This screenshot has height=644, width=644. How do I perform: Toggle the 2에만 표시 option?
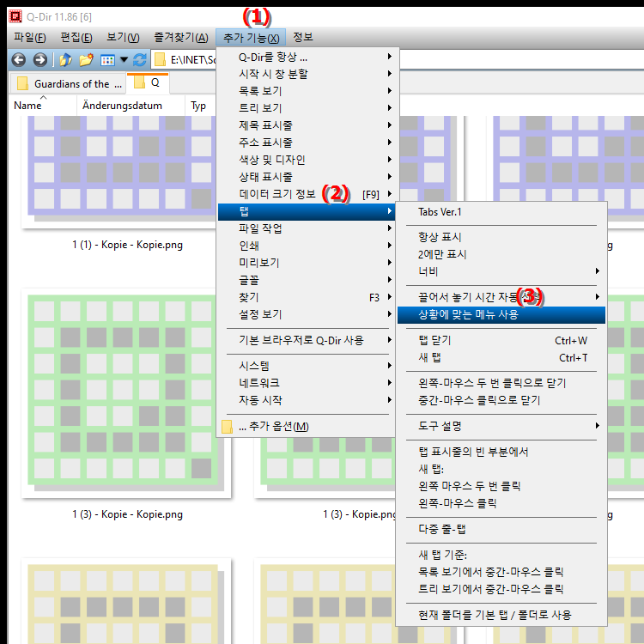501,255
